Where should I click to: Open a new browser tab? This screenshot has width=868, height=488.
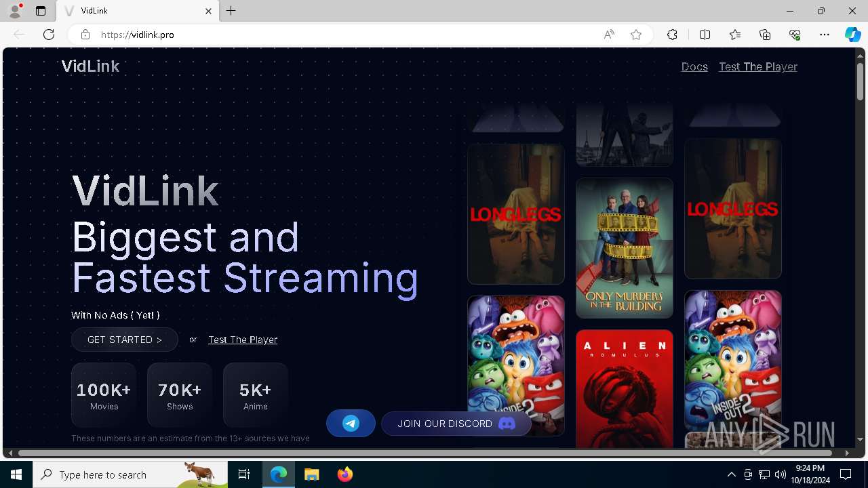(231, 11)
